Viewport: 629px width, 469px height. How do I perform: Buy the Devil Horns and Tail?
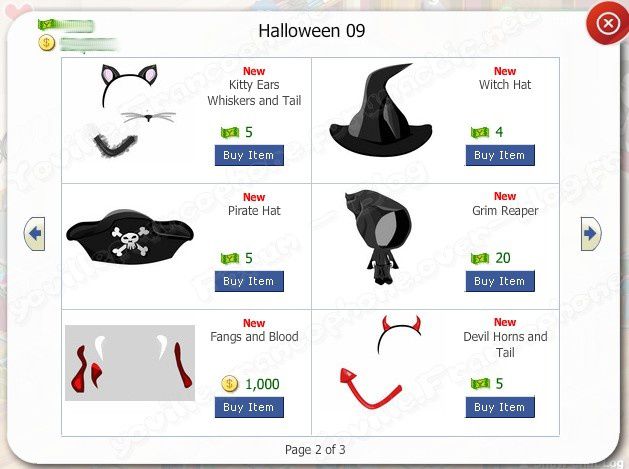(x=500, y=407)
